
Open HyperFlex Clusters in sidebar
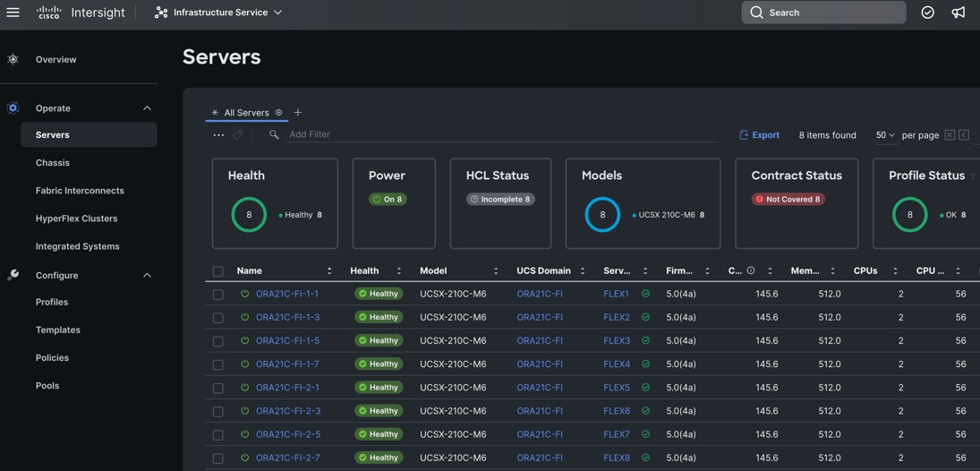click(76, 218)
